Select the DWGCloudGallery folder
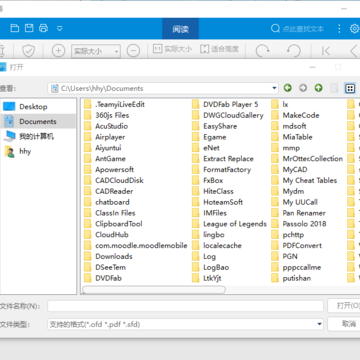The image size is (360, 360). pos(228,115)
